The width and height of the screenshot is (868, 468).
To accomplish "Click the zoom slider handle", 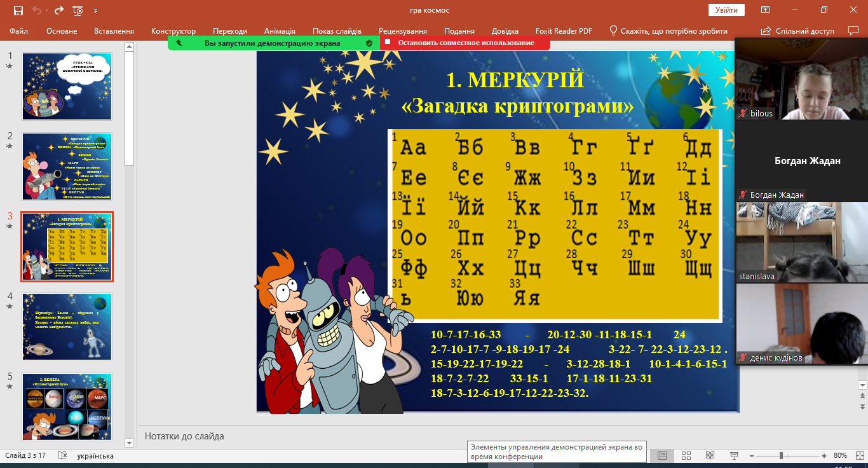I will (781, 456).
